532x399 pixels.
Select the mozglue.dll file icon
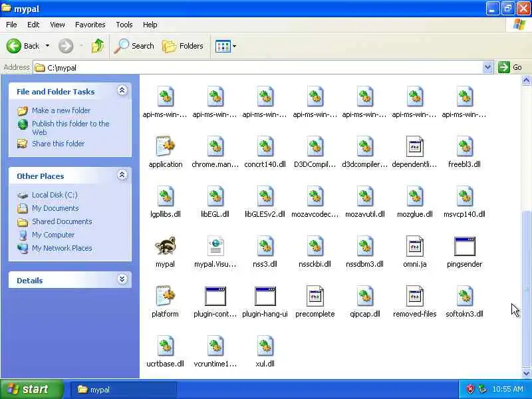click(414, 196)
